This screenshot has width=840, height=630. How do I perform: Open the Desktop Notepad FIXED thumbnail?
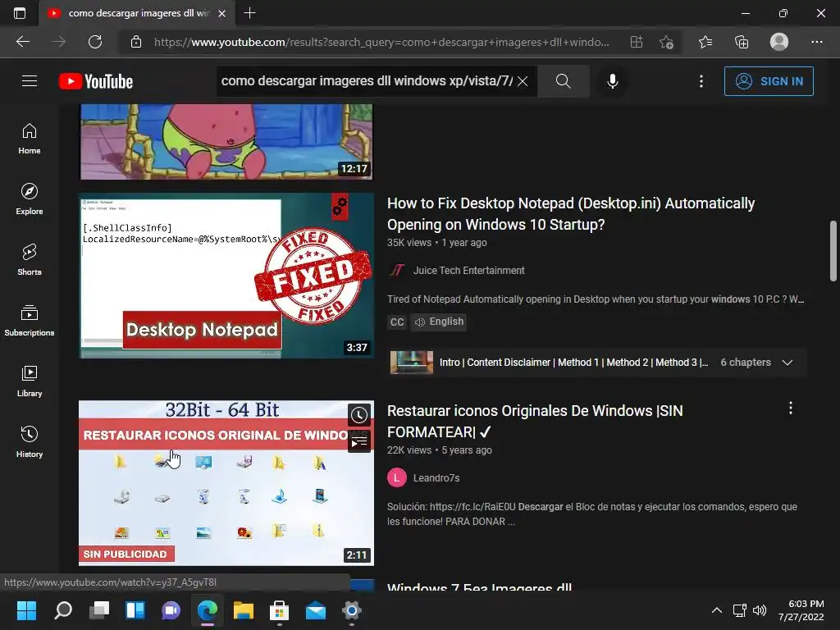point(226,276)
